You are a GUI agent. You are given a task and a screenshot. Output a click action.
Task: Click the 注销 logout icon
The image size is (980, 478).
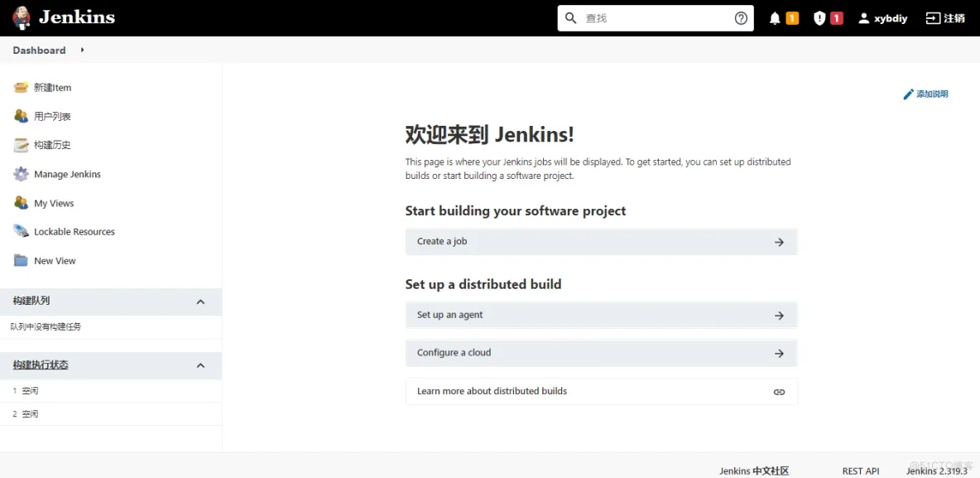coord(933,17)
